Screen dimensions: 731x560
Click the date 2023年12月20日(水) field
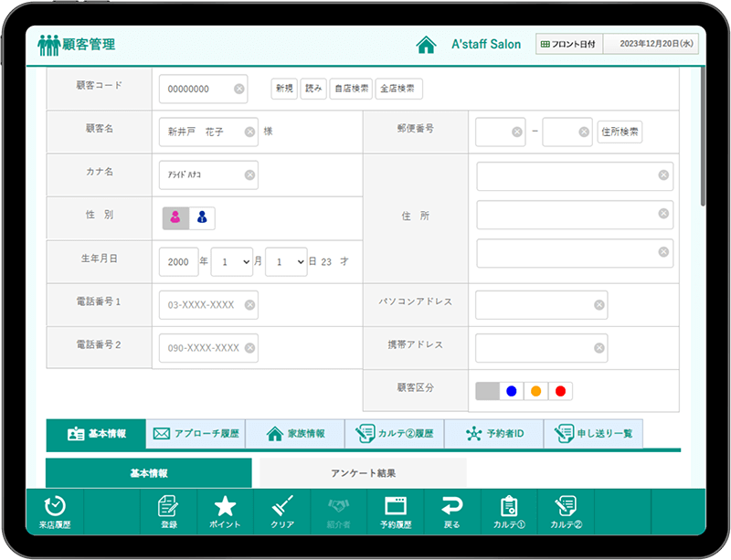[652, 44]
